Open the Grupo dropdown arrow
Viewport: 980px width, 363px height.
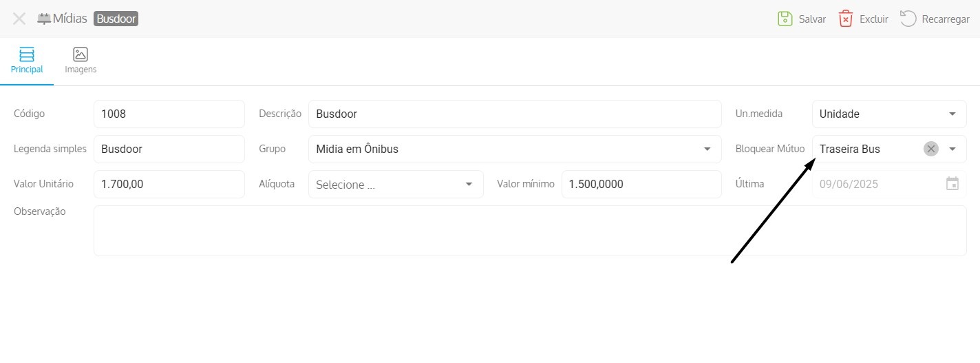pyautogui.click(x=707, y=149)
